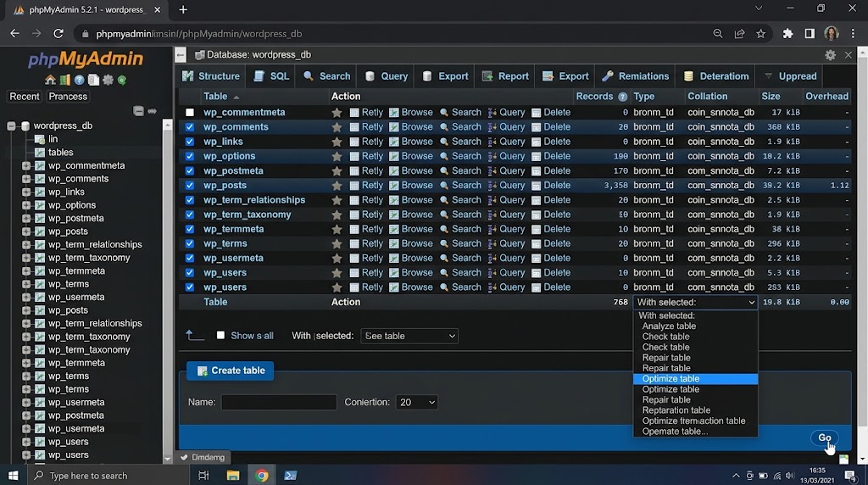Screen dimensions: 868x485
Task: Click Delete icon in wp_postmeta row
Action: [x=536, y=171]
